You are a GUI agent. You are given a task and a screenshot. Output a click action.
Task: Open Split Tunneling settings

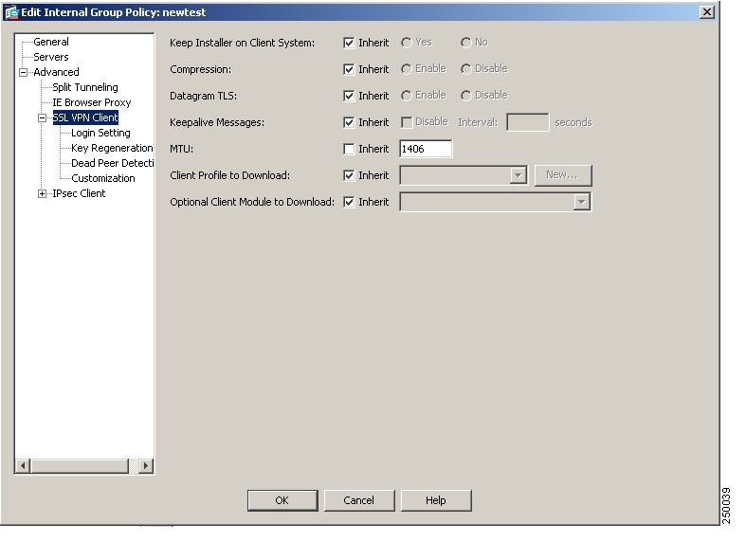point(84,87)
